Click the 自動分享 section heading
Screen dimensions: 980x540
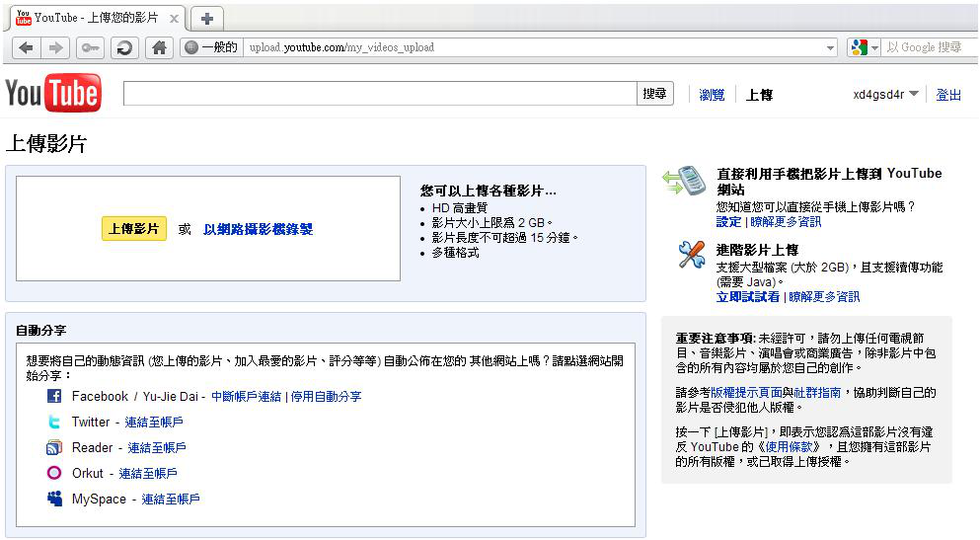(41, 330)
